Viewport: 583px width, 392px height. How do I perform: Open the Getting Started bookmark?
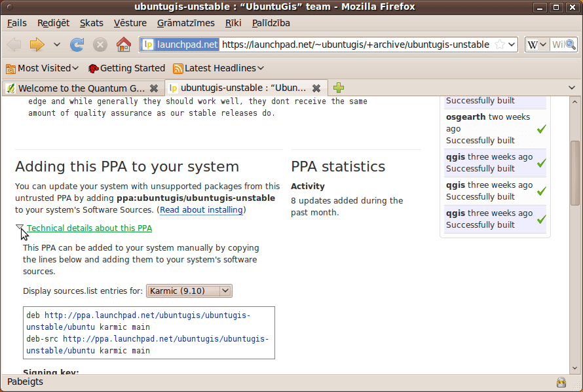[x=127, y=68]
